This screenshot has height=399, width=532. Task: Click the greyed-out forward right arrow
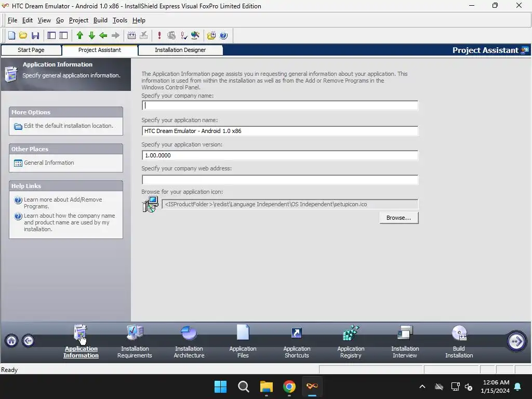click(x=115, y=35)
